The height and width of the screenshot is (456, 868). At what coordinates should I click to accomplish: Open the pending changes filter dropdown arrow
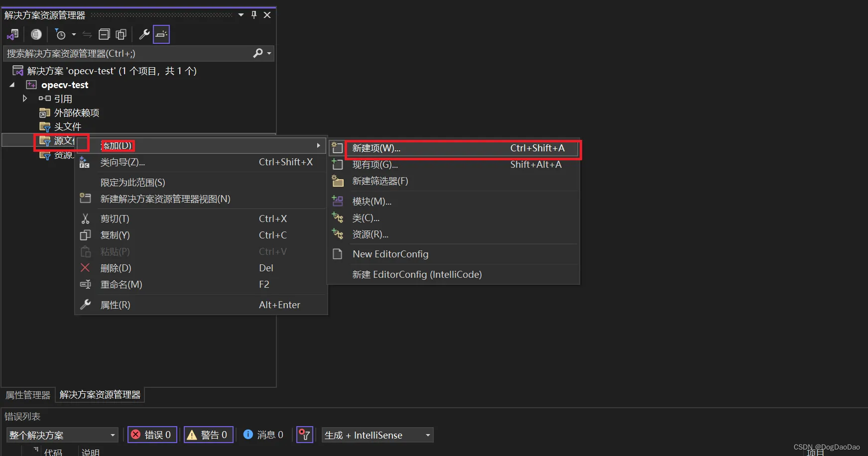74,34
